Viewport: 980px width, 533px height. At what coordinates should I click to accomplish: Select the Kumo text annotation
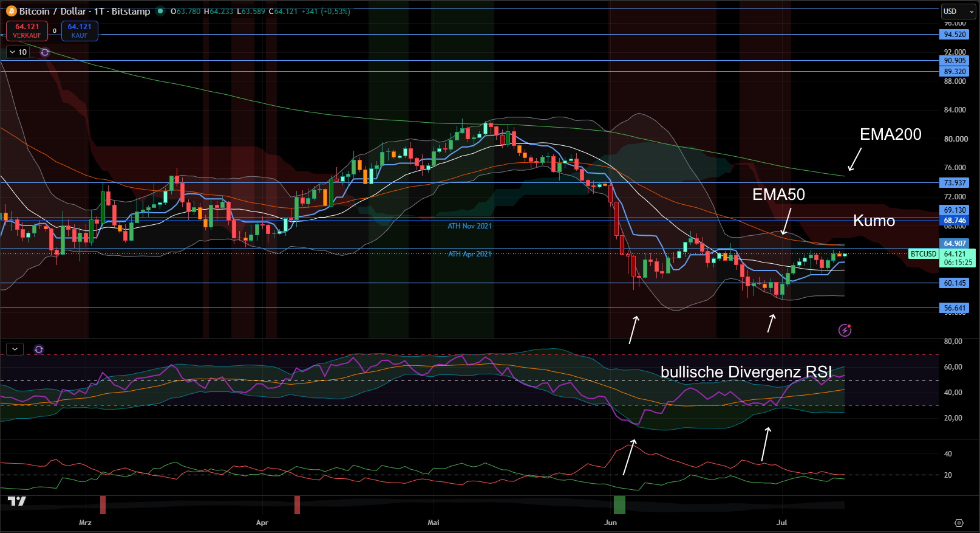point(874,221)
